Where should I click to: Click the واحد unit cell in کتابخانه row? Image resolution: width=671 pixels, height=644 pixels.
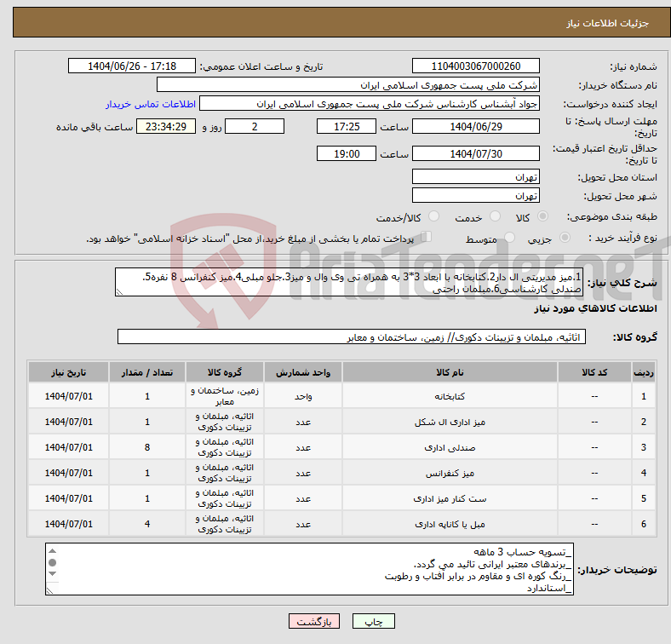pyautogui.click(x=302, y=396)
